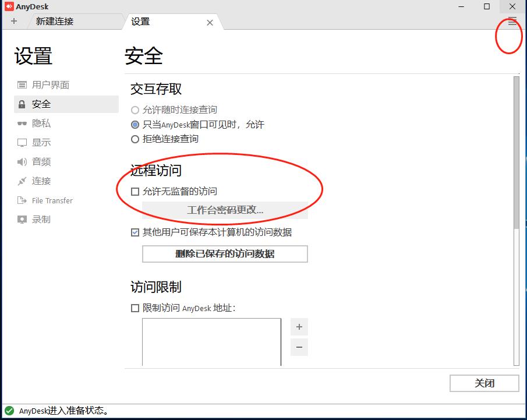The width and height of the screenshot is (527, 420).
Task: Close the 设置 tab
Action: (x=210, y=23)
